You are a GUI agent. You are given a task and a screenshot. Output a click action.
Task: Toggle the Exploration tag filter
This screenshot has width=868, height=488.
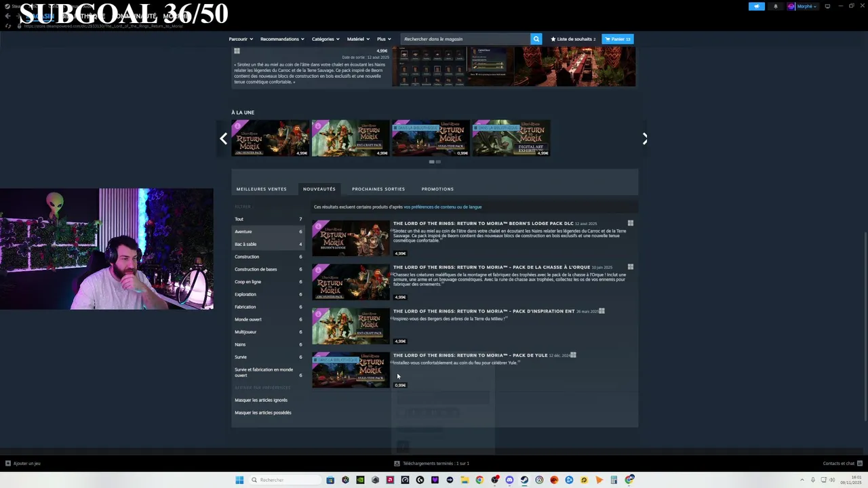[269, 294]
